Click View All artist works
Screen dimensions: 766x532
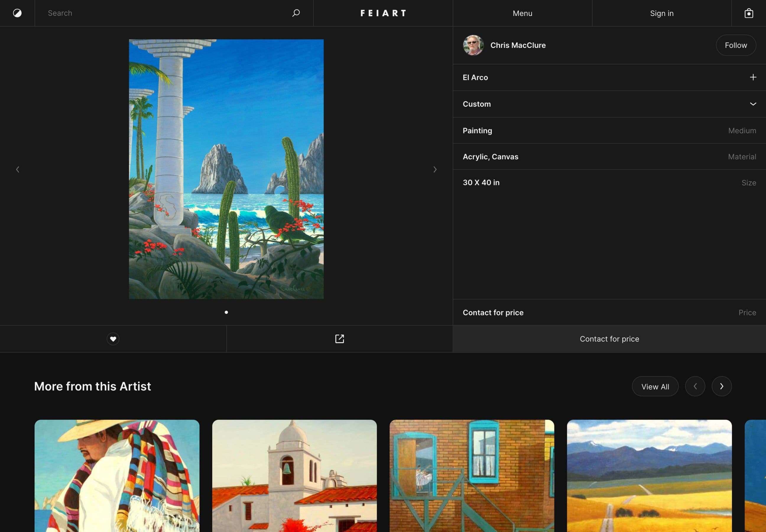tap(655, 386)
